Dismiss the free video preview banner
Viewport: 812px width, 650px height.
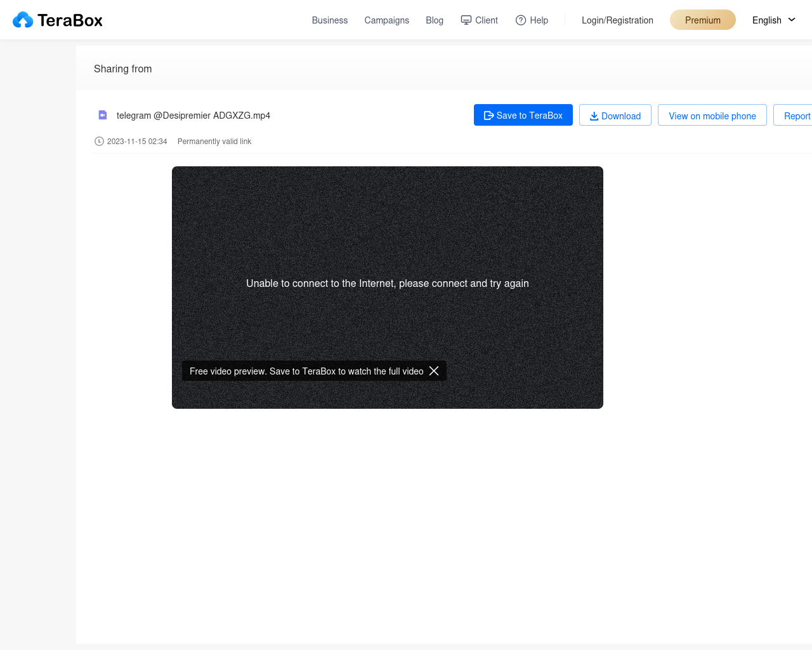pyautogui.click(x=434, y=371)
